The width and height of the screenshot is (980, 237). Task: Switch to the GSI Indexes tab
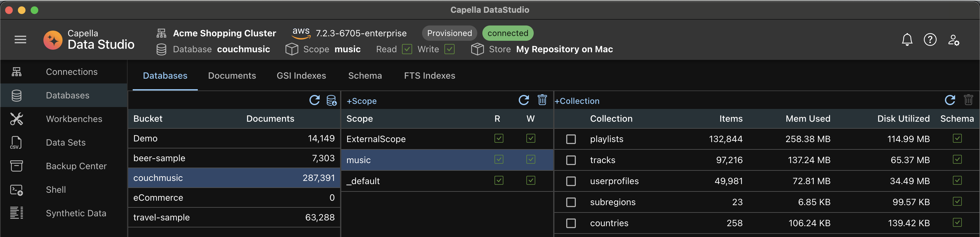[x=301, y=75]
